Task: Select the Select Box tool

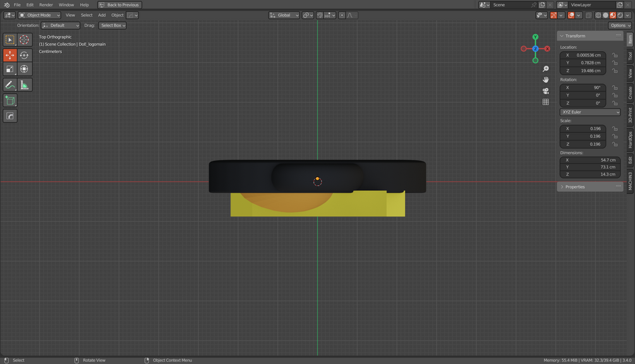Action: coord(9,40)
